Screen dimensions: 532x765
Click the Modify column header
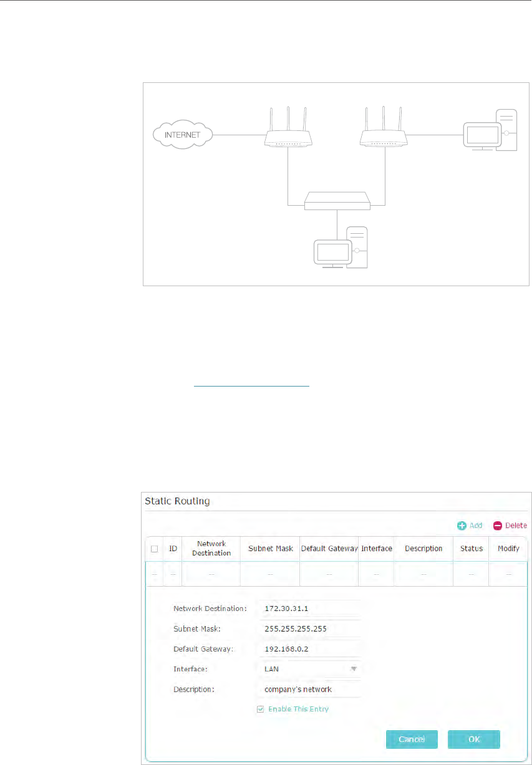pyautogui.click(x=508, y=549)
